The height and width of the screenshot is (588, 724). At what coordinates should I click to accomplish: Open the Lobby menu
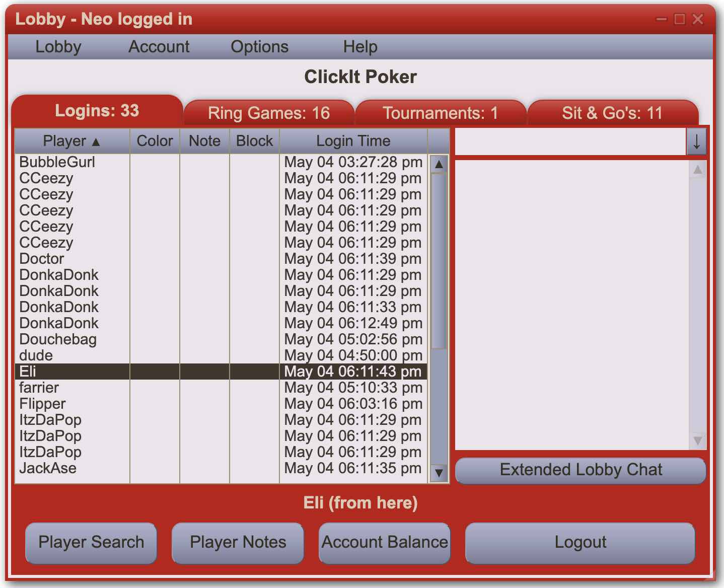[58, 47]
